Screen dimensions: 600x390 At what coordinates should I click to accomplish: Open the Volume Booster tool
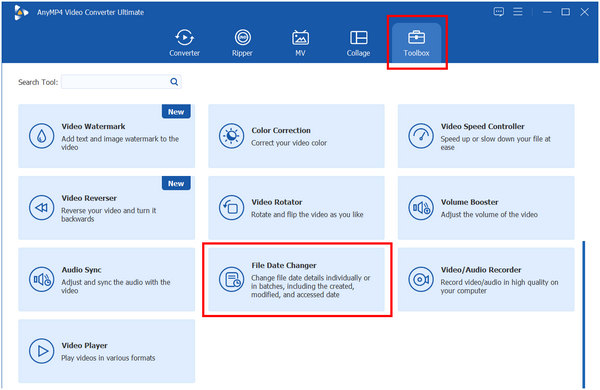click(x=486, y=207)
